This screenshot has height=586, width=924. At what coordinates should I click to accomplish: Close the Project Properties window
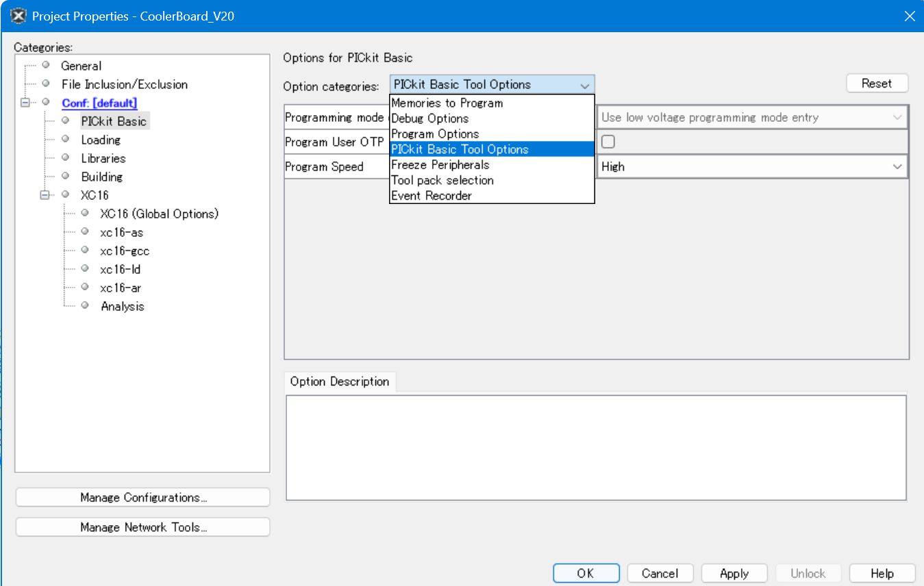click(x=909, y=16)
